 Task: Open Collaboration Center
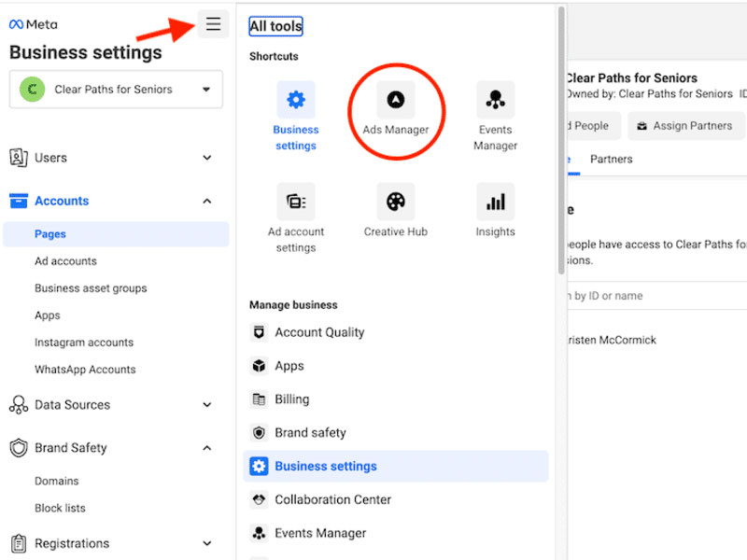pos(332,500)
